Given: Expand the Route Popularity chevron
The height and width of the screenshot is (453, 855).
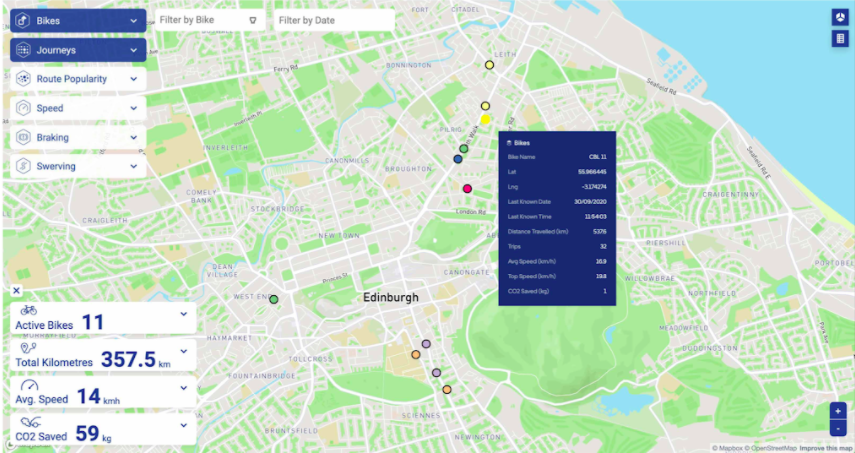Looking at the screenshot, I should tap(134, 79).
